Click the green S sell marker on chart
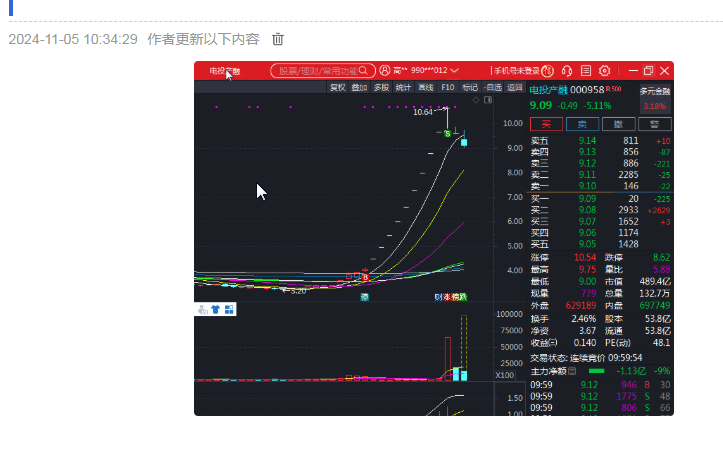The height and width of the screenshot is (452, 723). coord(447,134)
